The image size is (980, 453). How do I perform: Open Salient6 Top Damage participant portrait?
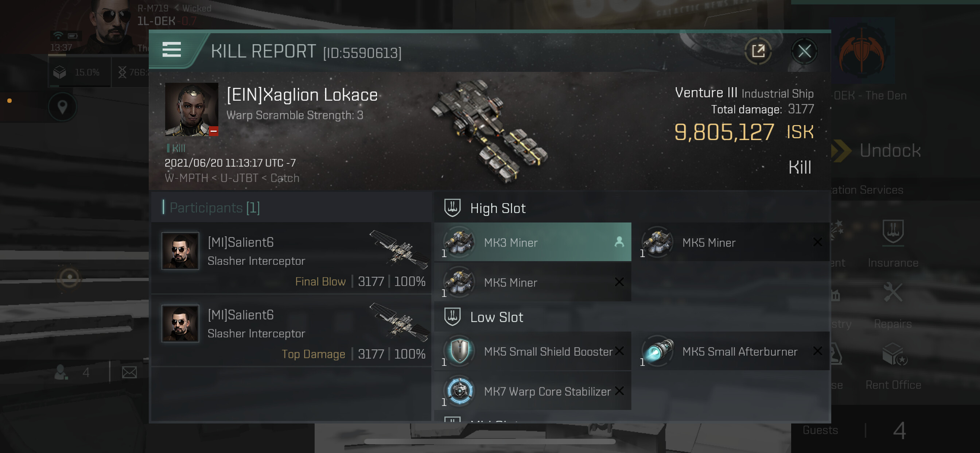click(x=180, y=323)
